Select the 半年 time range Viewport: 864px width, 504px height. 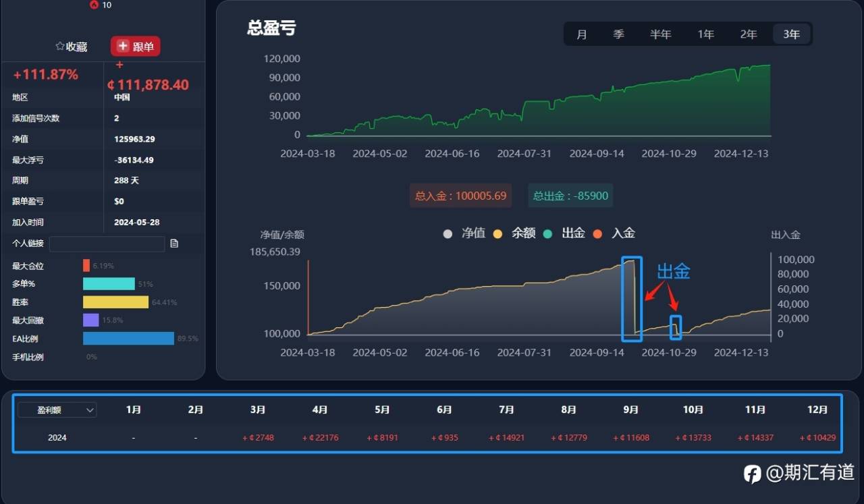point(661,34)
